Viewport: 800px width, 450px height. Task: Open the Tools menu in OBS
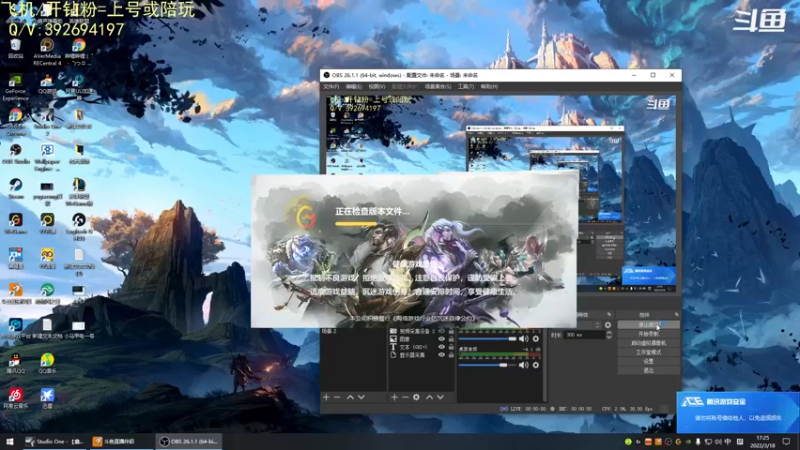click(x=465, y=87)
